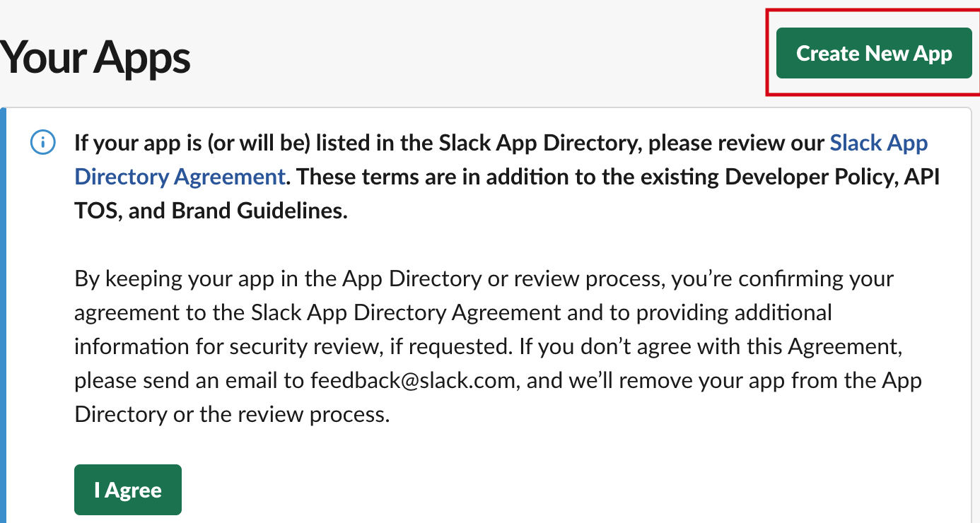Click the text 'TOS, and Brand Guidelines.'

pyautogui.click(x=211, y=211)
